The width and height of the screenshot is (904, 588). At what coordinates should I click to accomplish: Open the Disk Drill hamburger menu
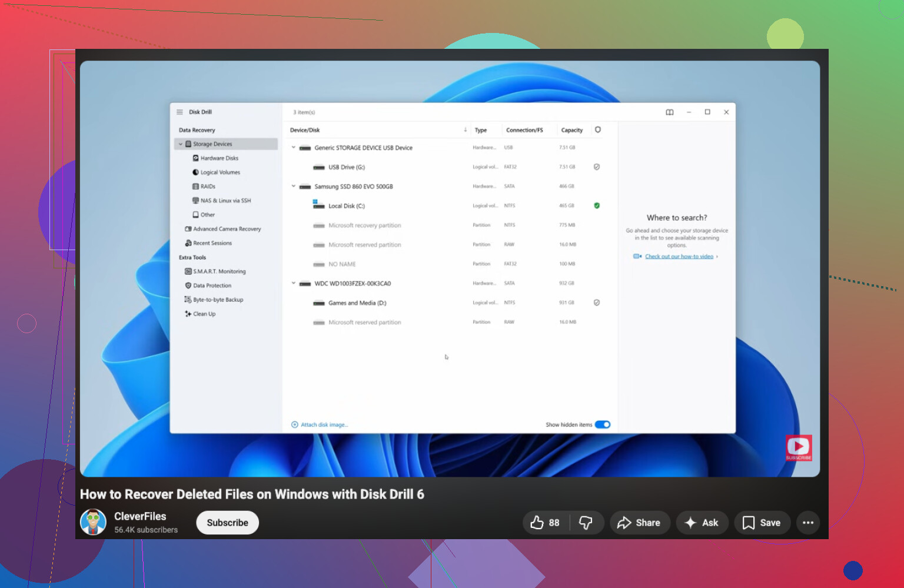[180, 112]
